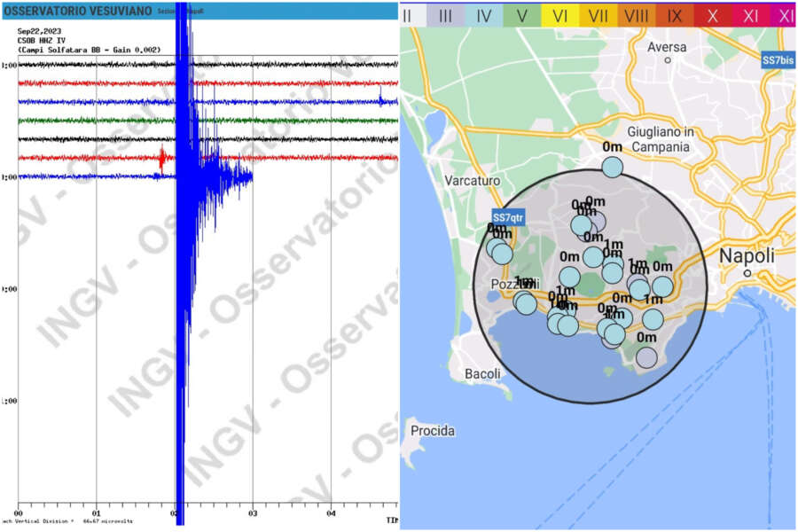Click the Giugliano in Campania map label

(645, 139)
